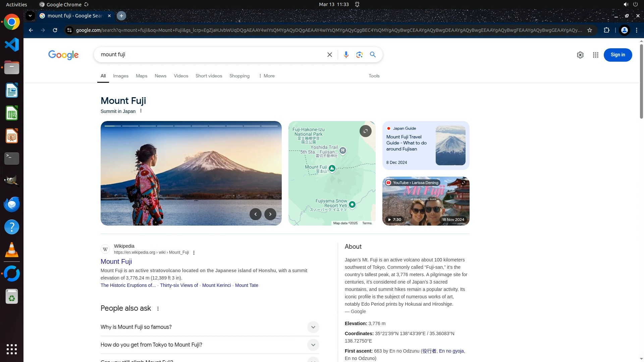Image resolution: width=644 pixels, height=362 pixels.
Task: Open Thunderbird mail from the dock
Action: pos(12,204)
